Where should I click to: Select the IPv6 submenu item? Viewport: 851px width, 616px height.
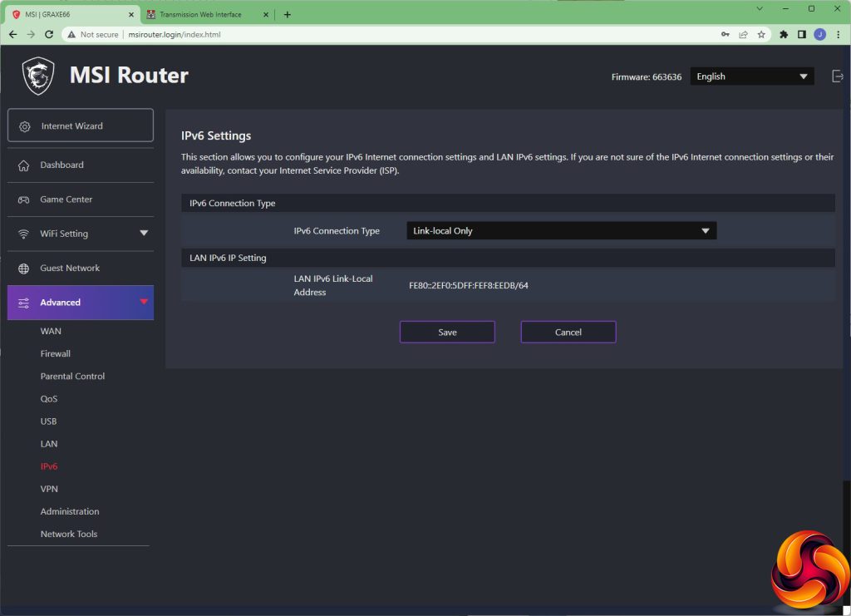point(49,466)
